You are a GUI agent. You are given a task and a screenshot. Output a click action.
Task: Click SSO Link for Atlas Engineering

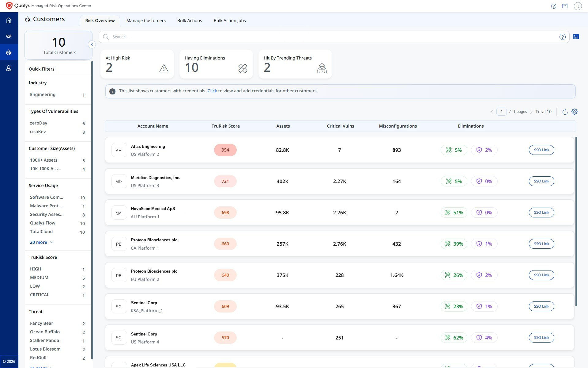541,150
